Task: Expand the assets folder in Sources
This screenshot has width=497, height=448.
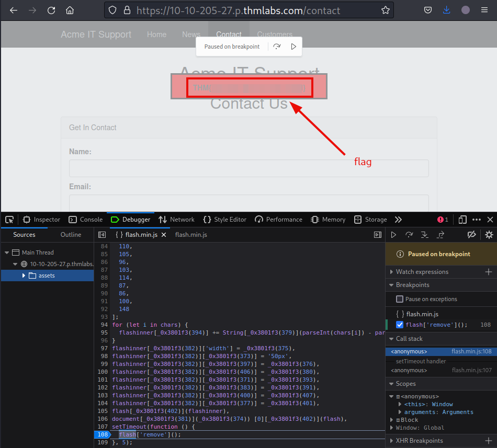Action: (24, 275)
